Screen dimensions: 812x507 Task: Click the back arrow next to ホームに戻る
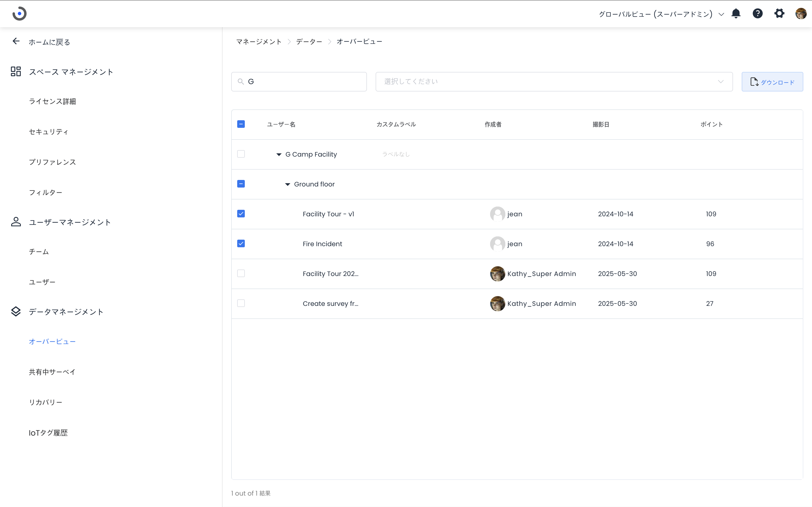click(16, 41)
